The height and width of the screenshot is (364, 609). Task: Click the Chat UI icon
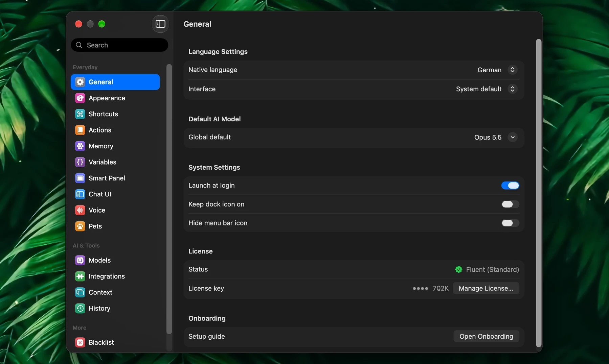point(80,194)
